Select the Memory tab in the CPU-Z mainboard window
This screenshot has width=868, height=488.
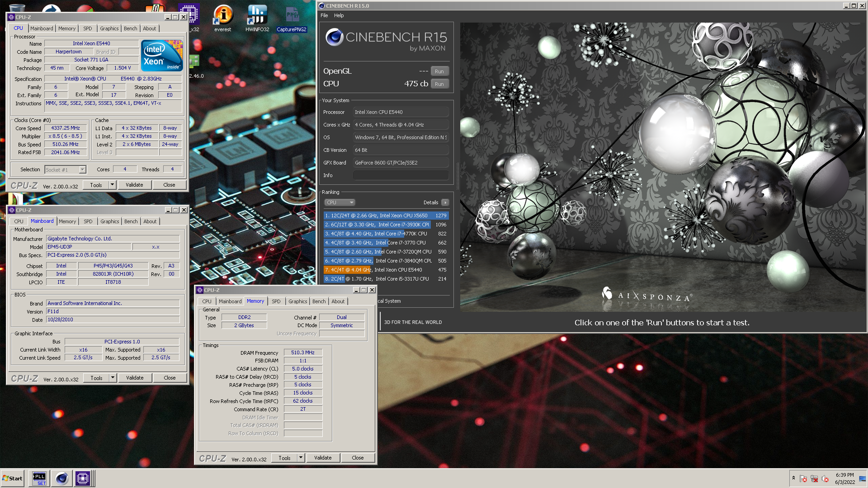[x=67, y=221]
